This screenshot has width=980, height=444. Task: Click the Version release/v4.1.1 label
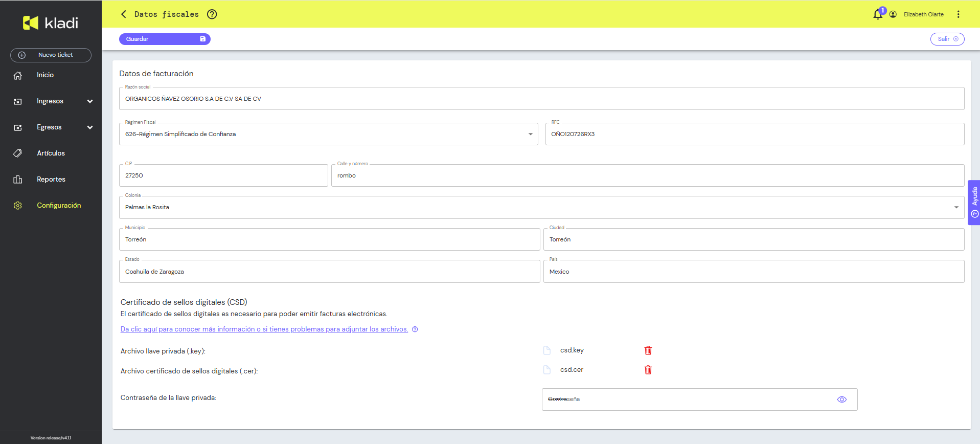pos(51,438)
